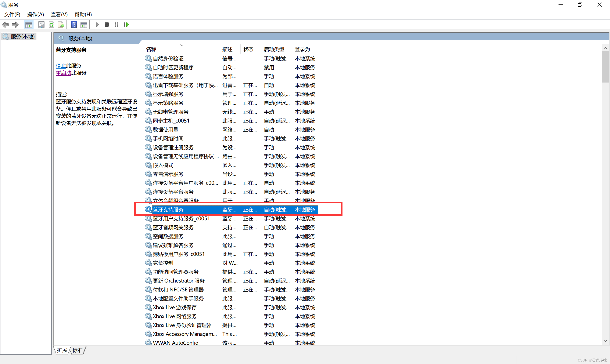Click the scrollbar up arrow
Image resolution: width=610 pixels, height=364 pixels.
pos(605,48)
